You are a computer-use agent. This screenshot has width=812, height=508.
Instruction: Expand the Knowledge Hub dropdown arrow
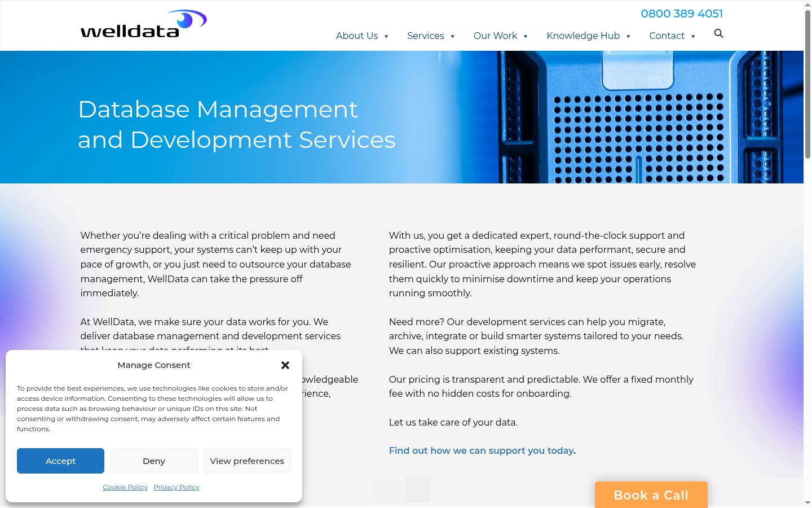point(628,36)
